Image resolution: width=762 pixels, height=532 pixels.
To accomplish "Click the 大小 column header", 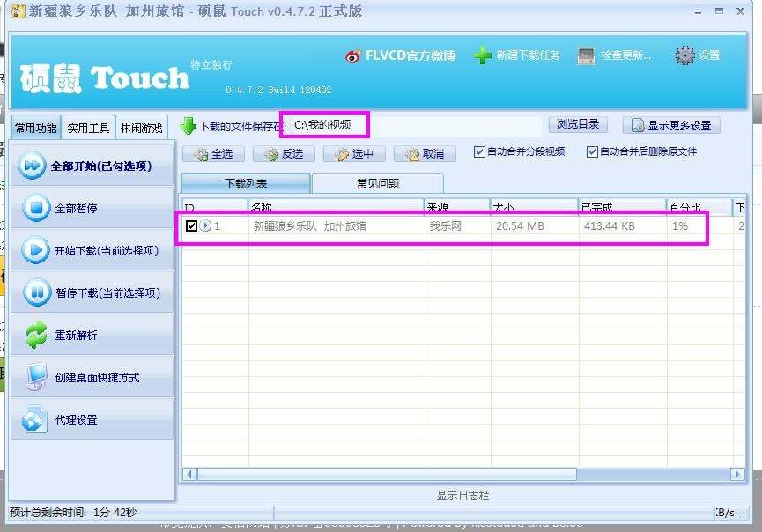I will pyautogui.click(x=535, y=206).
